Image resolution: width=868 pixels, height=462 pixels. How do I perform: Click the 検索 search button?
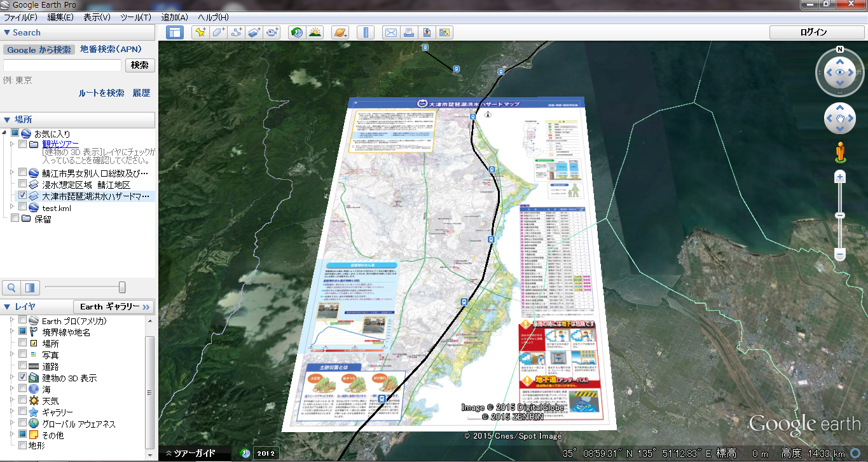click(x=140, y=65)
